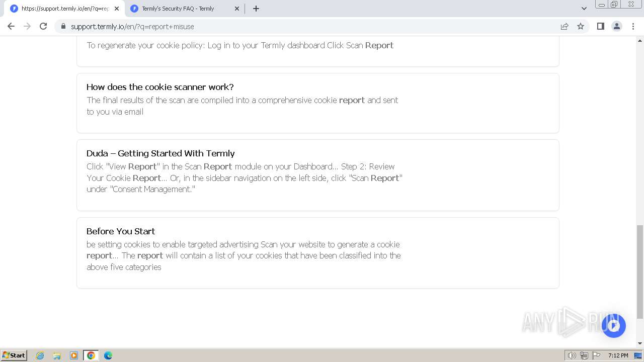Open 'How does the cookie scanner work?' article
Viewport: 644px width, 362px height.
tap(160, 87)
